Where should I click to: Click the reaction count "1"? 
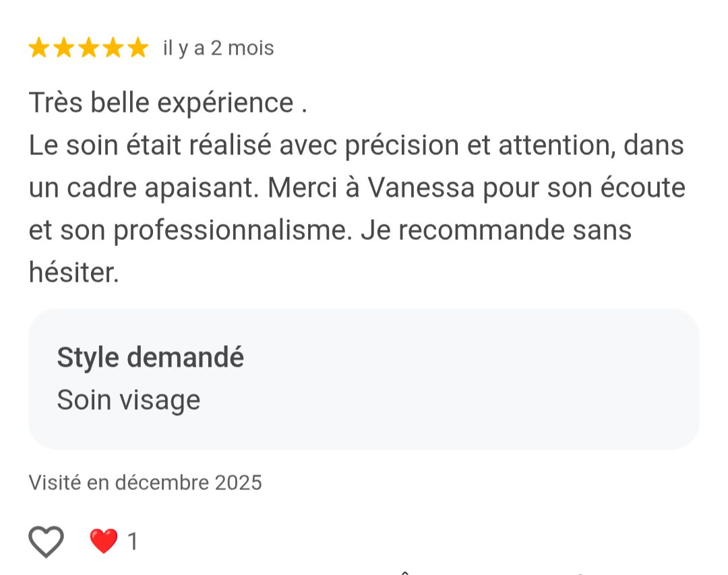tap(133, 541)
